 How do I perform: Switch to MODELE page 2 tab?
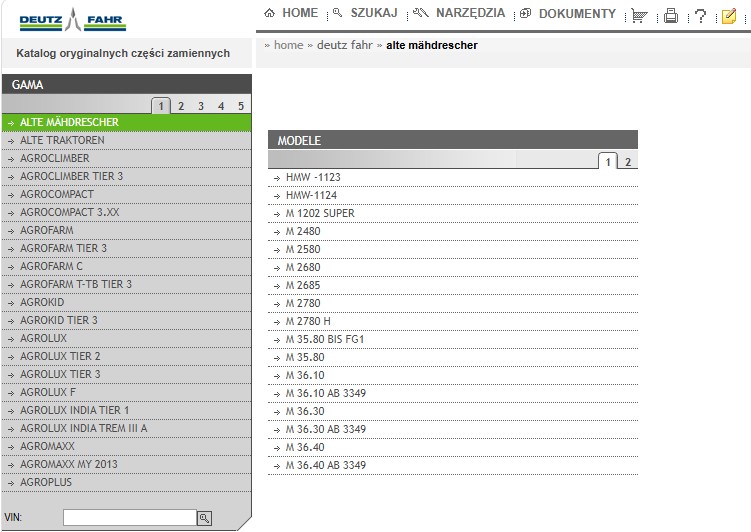click(628, 162)
